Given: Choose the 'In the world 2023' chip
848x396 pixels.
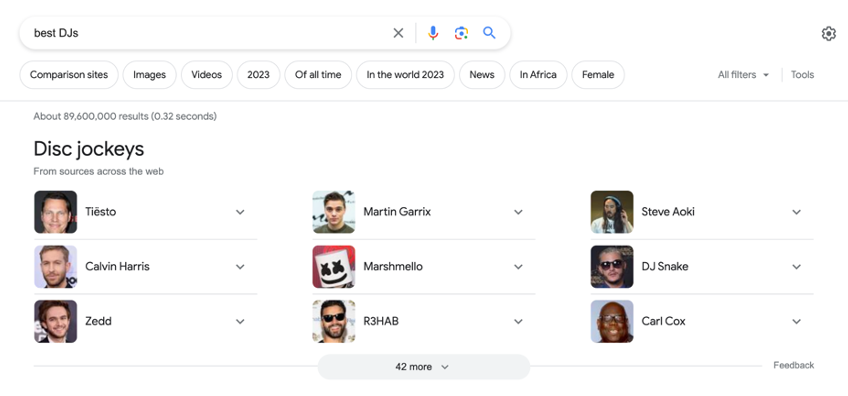Looking at the screenshot, I should tap(405, 75).
